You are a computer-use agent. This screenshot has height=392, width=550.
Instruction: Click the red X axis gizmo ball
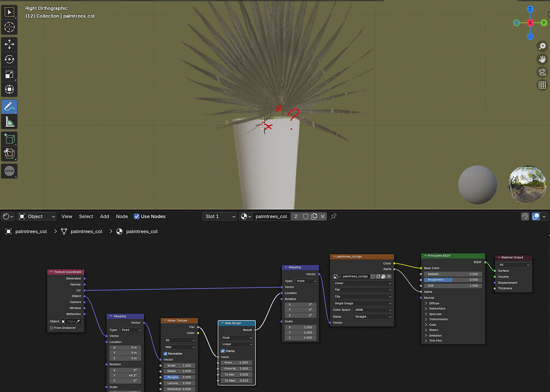pos(530,23)
